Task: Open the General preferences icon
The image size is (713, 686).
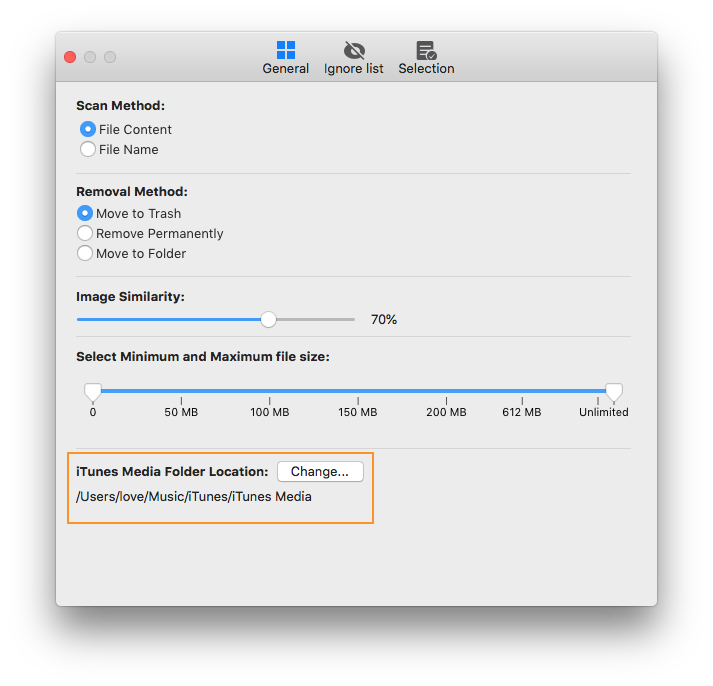Action: (286, 50)
